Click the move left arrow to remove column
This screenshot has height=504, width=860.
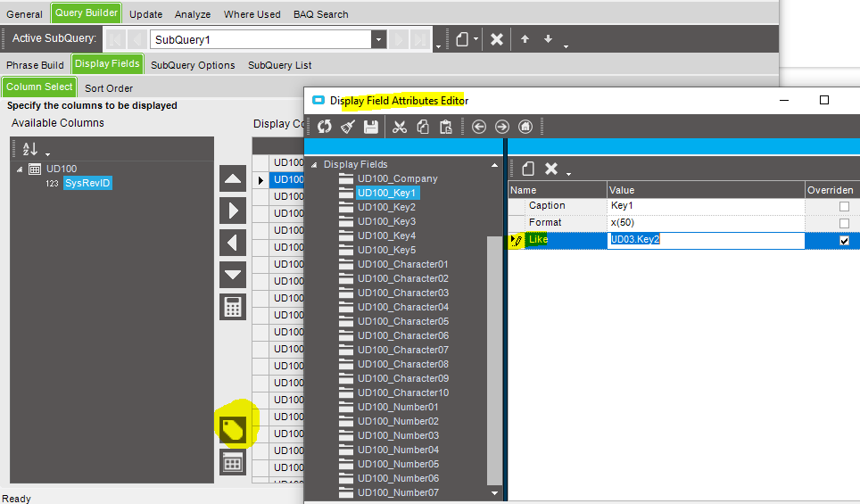click(233, 243)
